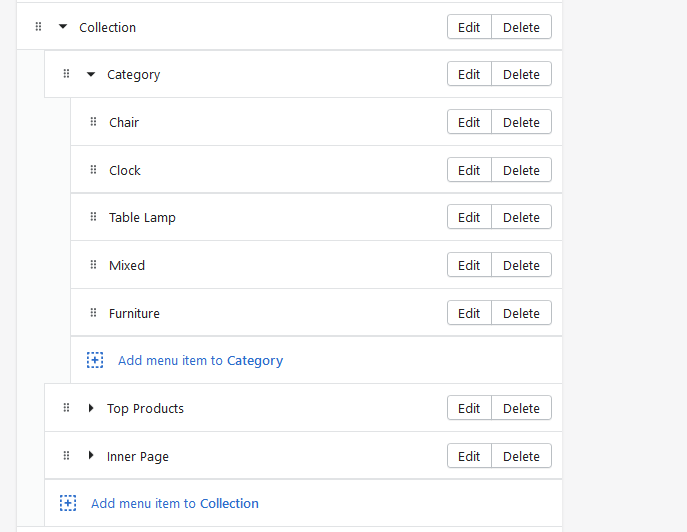687x532 pixels.
Task: Click plus icon for adding to Collection
Action: (x=68, y=503)
